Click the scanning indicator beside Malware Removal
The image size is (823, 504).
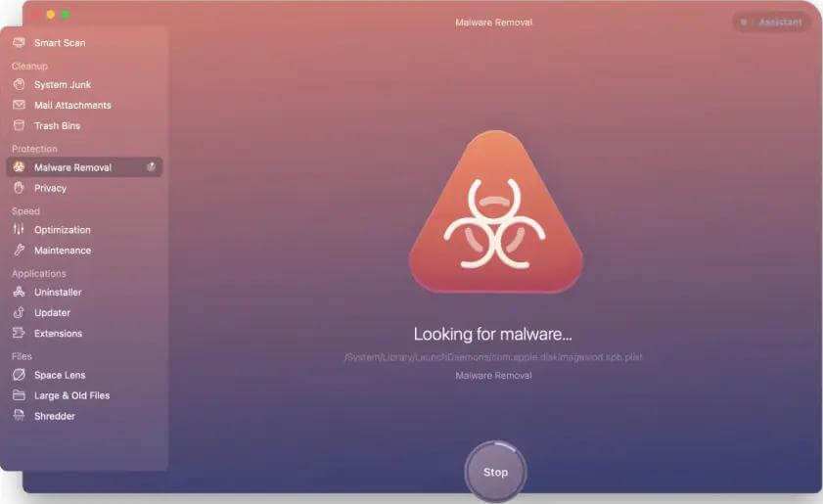(151, 167)
